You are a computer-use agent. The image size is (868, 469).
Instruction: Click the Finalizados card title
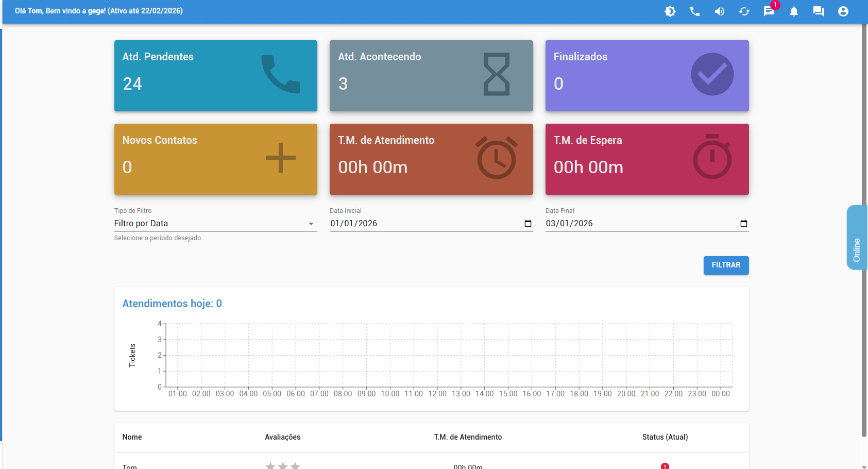(581, 57)
